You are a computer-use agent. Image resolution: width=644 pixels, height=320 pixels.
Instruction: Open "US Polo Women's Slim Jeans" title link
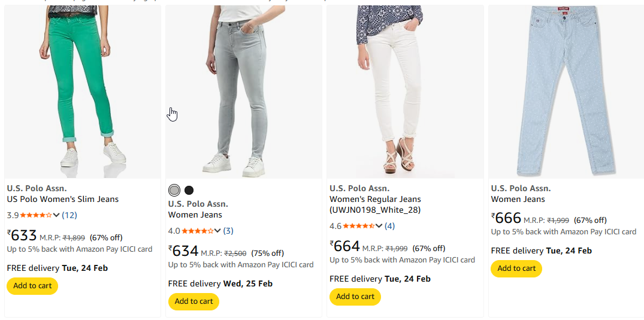63,199
